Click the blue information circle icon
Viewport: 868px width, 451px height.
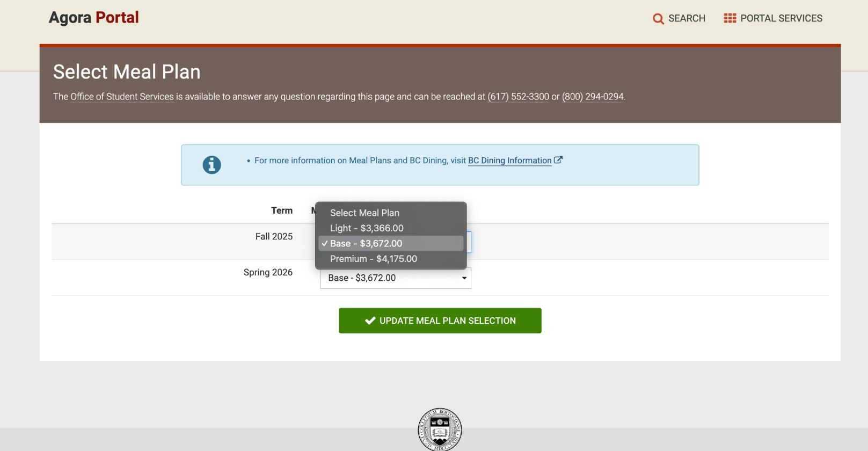tap(211, 165)
